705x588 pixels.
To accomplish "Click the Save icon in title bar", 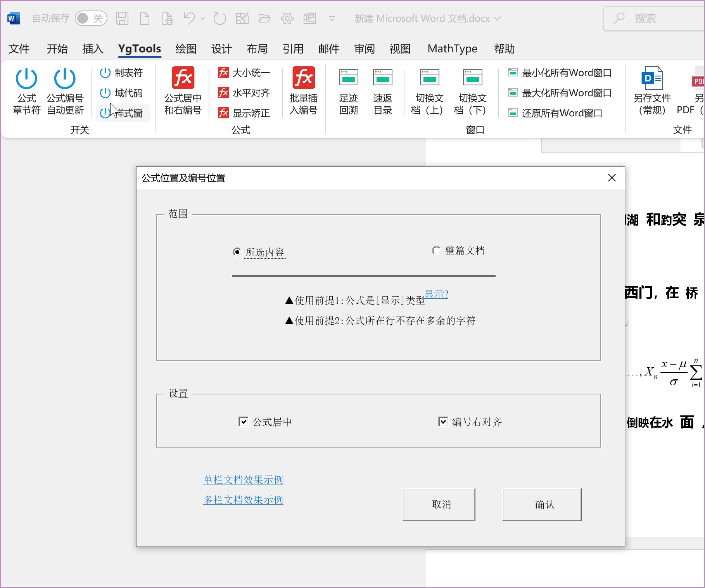I will click(x=122, y=18).
